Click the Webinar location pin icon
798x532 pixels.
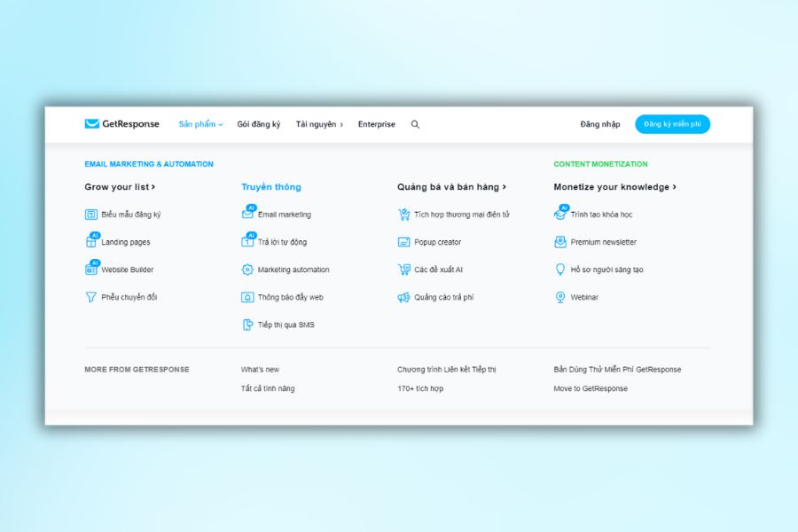coord(560,297)
